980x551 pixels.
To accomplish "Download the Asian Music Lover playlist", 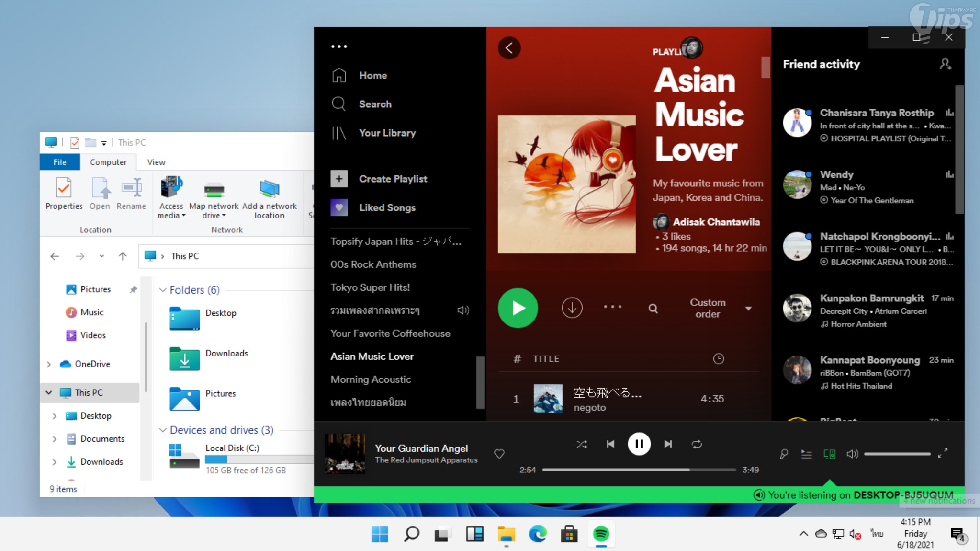I will [x=572, y=308].
